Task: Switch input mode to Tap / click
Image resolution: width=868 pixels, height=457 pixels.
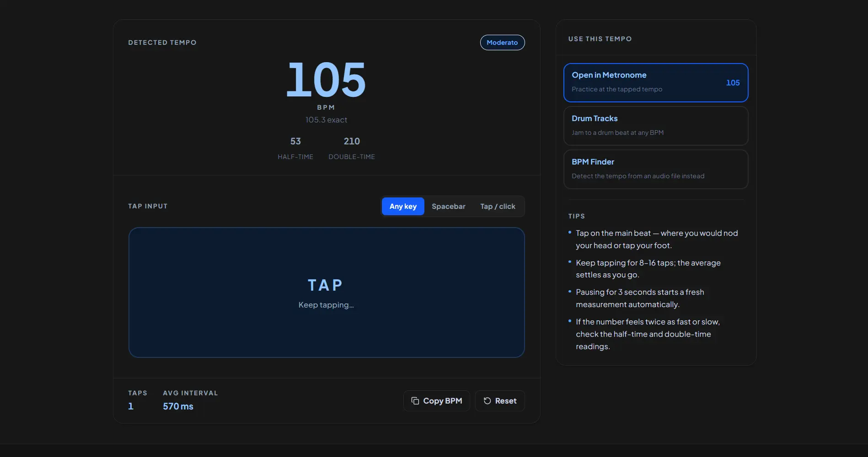Action: [498, 207]
